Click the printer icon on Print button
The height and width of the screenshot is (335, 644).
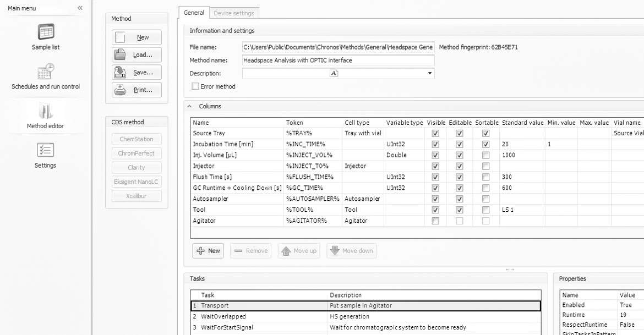[120, 90]
